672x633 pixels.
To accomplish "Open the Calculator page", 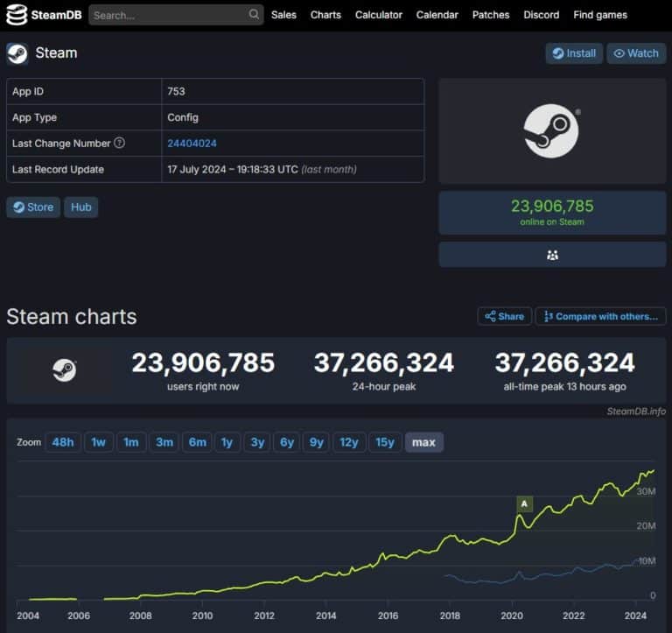I will pos(379,15).
